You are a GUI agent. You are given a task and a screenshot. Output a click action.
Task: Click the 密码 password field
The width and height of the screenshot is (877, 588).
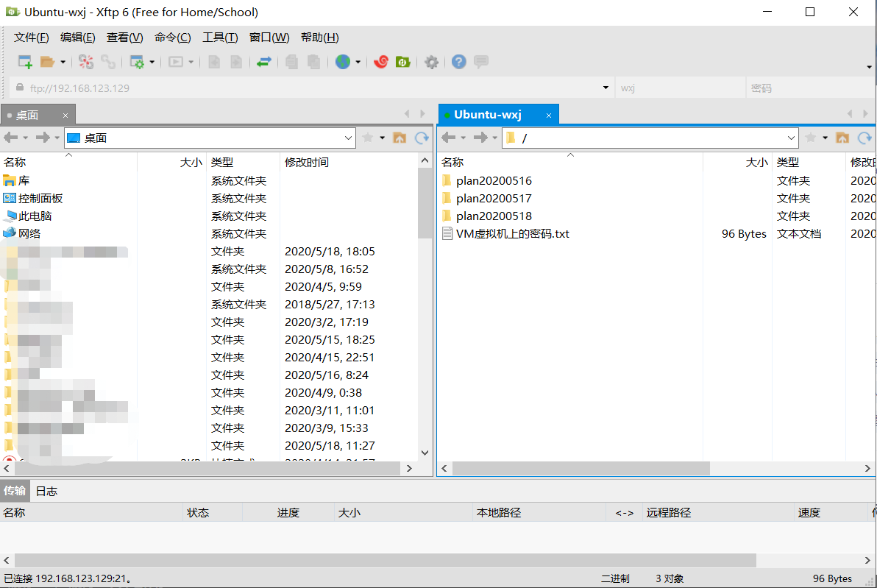tap(811, 88)
